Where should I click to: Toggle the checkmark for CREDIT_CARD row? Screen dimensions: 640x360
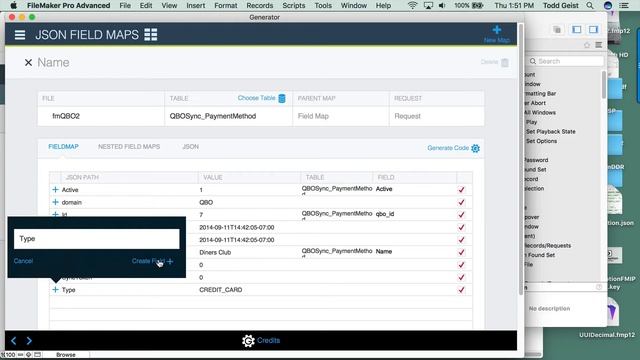(462, 290)
